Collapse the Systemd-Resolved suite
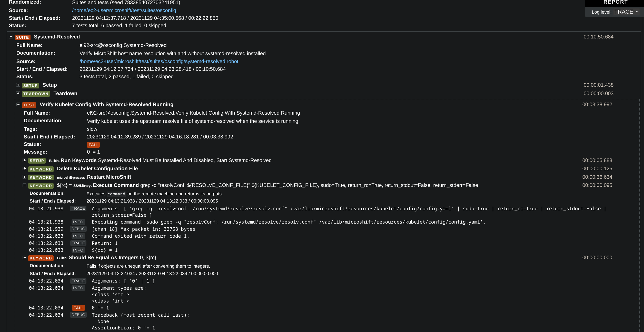This screenshot has width=644, height=332. point(11,37)
